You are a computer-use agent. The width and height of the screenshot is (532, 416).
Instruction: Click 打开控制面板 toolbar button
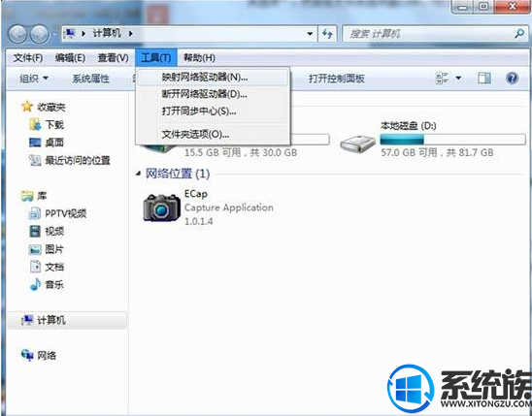coord(337,79)
